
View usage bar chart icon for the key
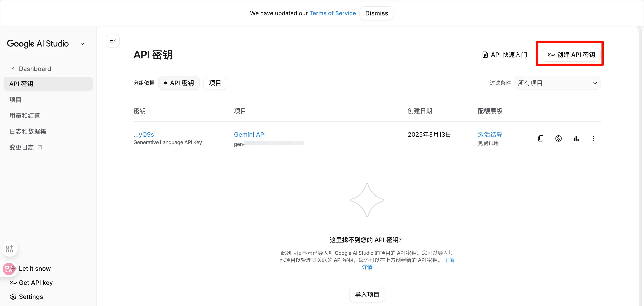point(576,138)
